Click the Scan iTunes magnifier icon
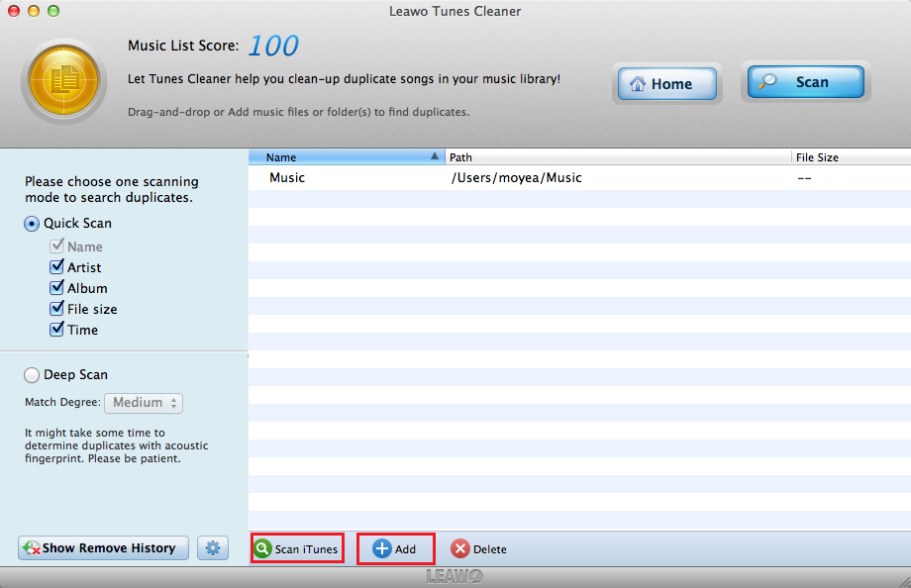Viewport: 911px width, 588px height. [262, 549]
